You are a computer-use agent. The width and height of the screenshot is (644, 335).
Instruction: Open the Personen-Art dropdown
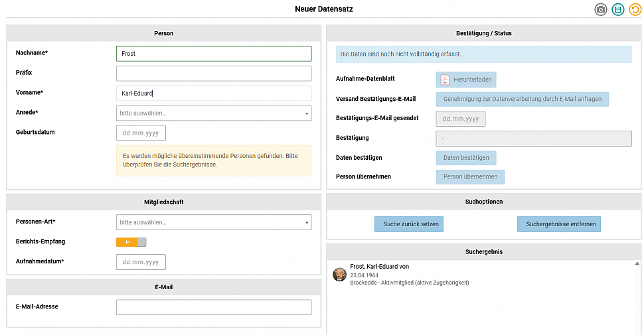click(x=213, y=222)
